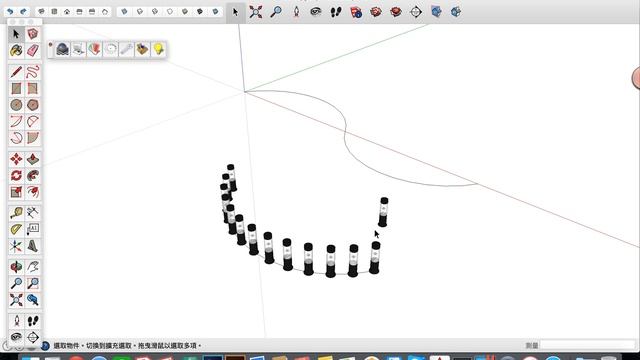Screen dimensions: 640x360
Task: Select the 3D Text tool
Action: (x=33, y=246)
